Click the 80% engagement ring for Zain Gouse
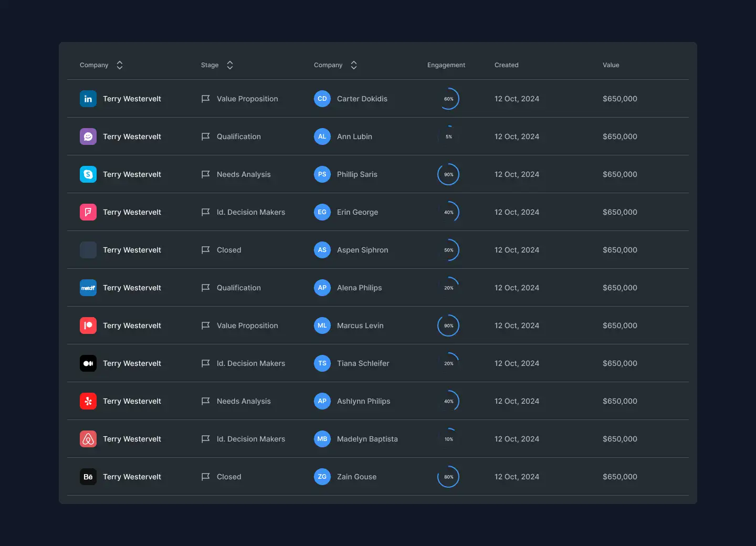Screen dimensions: 756x546 click(x=448, y=477)
